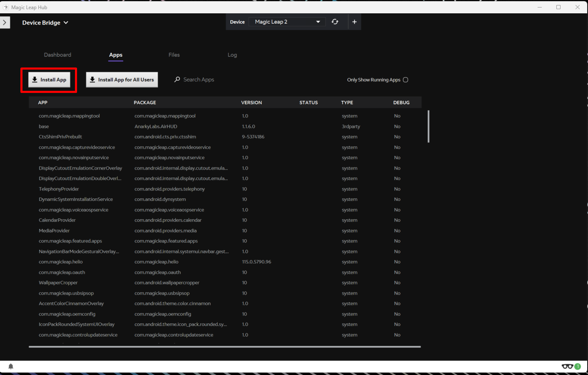
Task: Select com.magicleap.oauth in the APP column
Action: click(62, 272)
